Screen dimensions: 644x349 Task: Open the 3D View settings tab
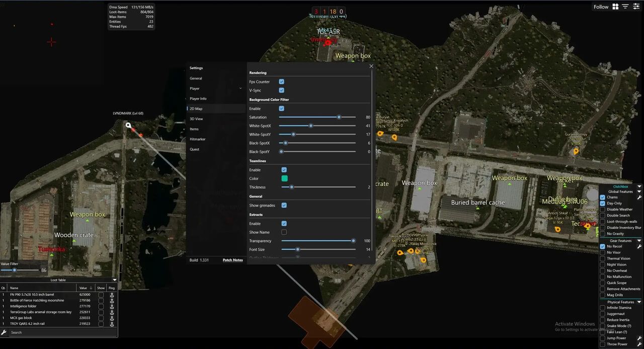(196, 119)
